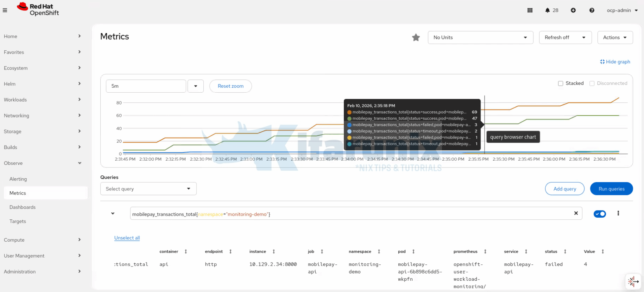
Task: Open notifications bell showing 28
Action: tap(551, 10)
